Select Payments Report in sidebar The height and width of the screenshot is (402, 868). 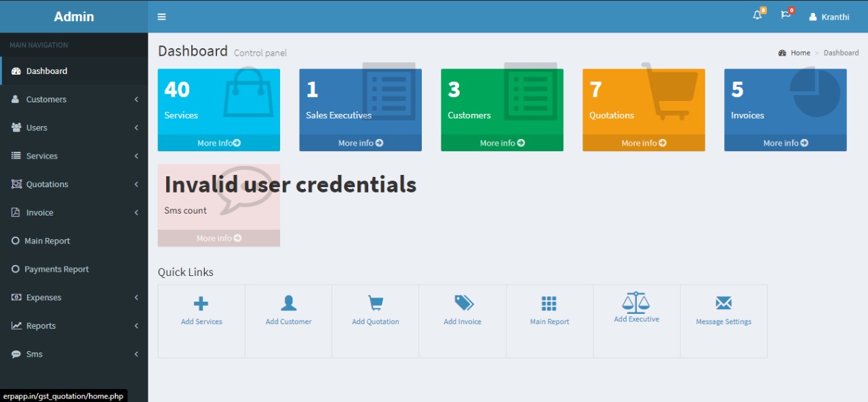click(56, 270)
